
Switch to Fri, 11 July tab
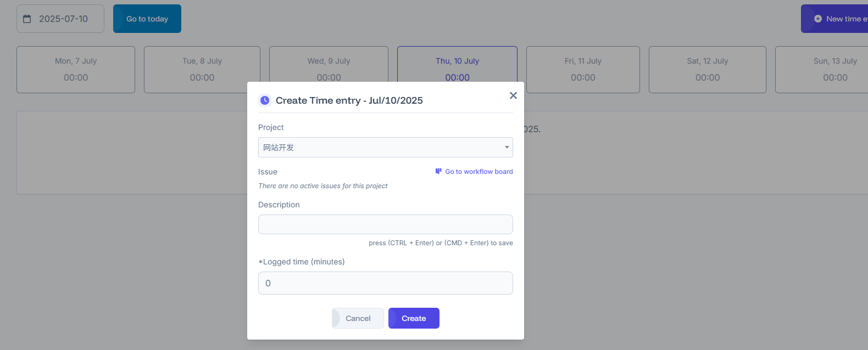coord(583,70)
